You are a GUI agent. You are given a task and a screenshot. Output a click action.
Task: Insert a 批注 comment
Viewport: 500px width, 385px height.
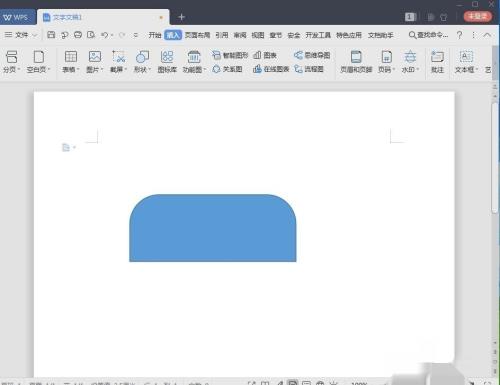coord(437,61)
